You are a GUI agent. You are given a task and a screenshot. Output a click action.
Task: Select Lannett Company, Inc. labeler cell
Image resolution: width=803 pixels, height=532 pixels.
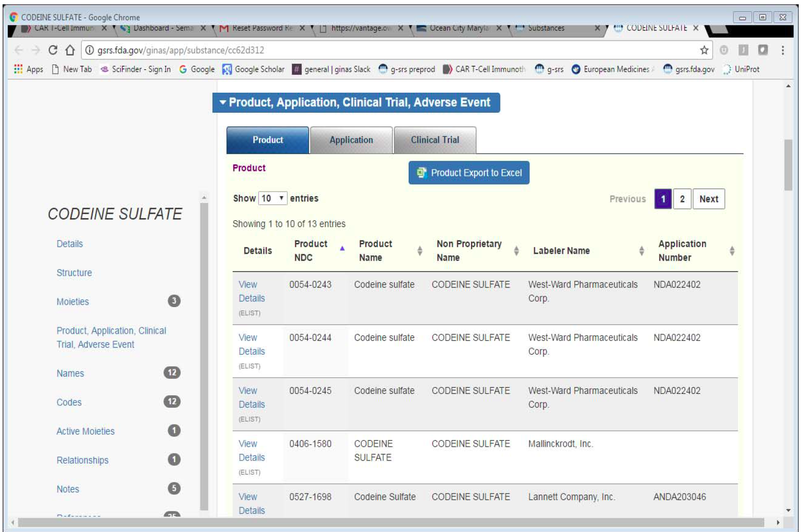coord(572,497)
